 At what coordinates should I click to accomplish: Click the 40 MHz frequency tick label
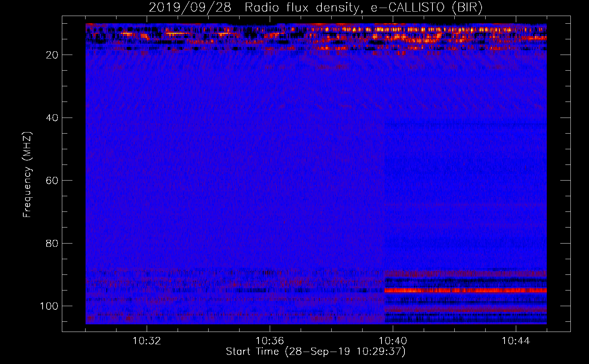tap(52, 118)
